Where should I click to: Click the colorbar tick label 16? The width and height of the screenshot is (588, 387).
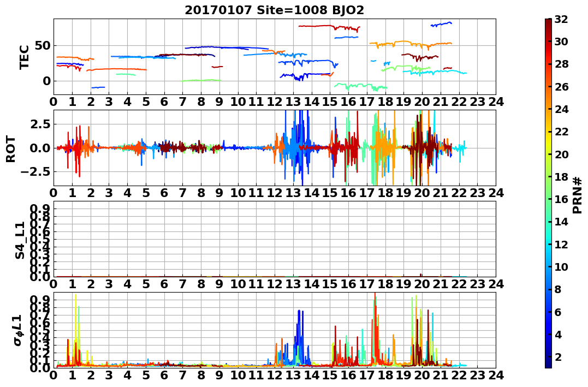[x=561, y=199]
